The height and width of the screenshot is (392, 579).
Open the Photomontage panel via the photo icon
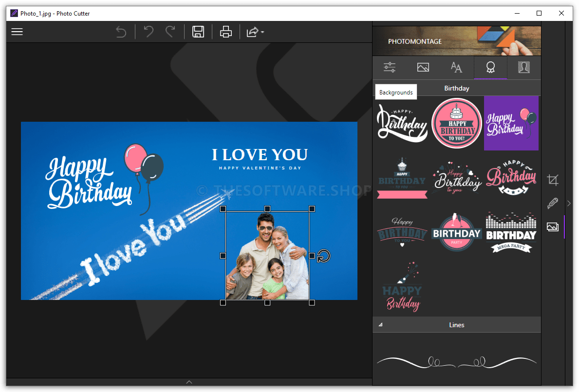[553, 226]
